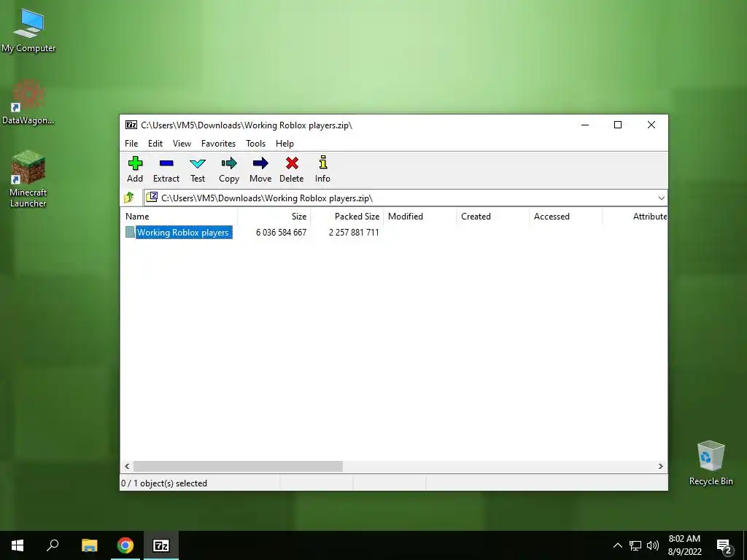Click the Move toolbar icon

(260, 169)
